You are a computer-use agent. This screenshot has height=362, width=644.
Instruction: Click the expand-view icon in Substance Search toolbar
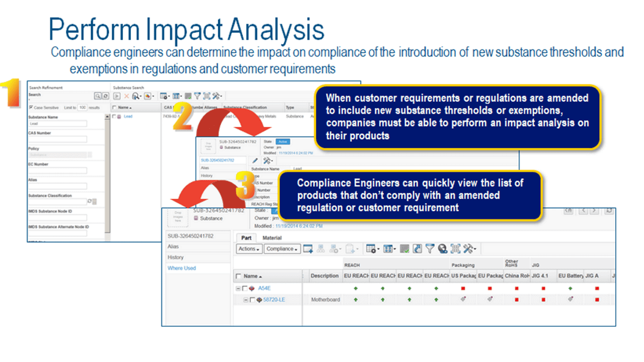point(207,96)
